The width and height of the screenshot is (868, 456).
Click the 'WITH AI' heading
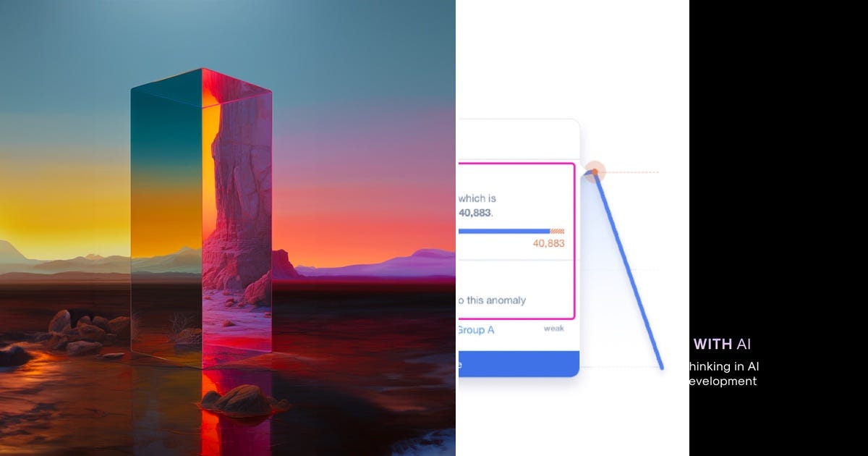point(722,345)
